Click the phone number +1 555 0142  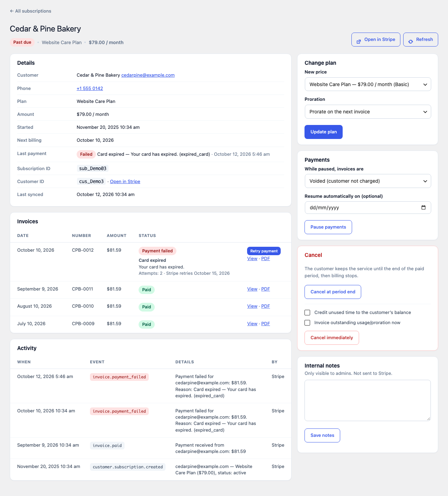(90, 89)
